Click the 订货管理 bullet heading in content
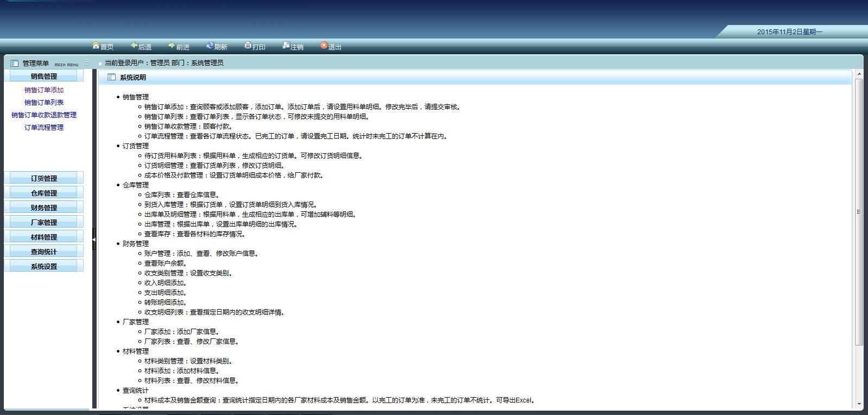Viewport: 868px width, 415px height. coord(136,146)
